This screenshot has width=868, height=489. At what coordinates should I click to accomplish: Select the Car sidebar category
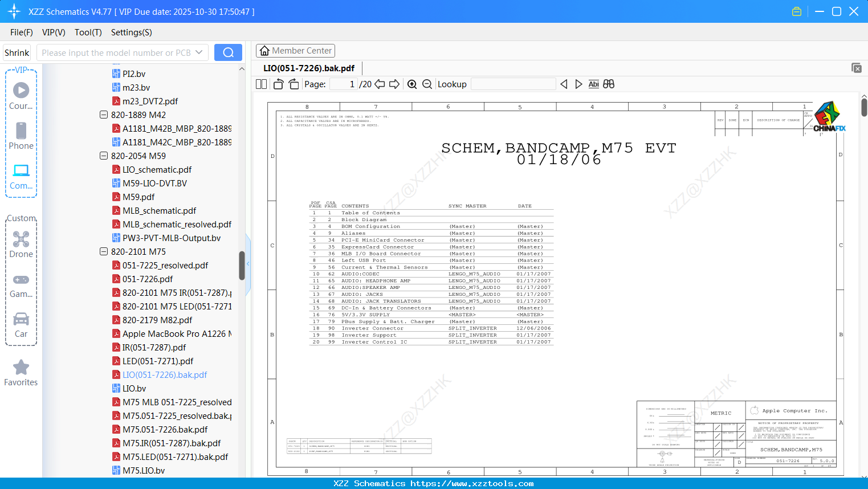(21, 324)
